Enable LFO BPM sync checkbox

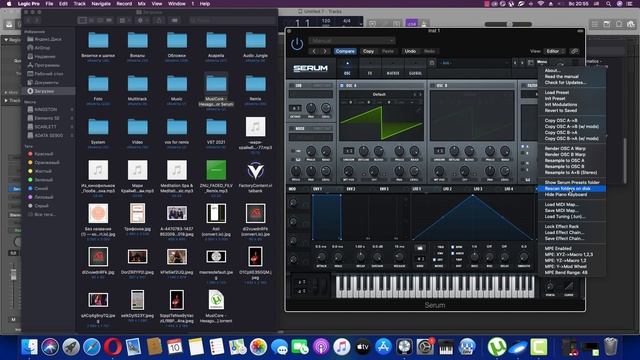click(453, 247)
